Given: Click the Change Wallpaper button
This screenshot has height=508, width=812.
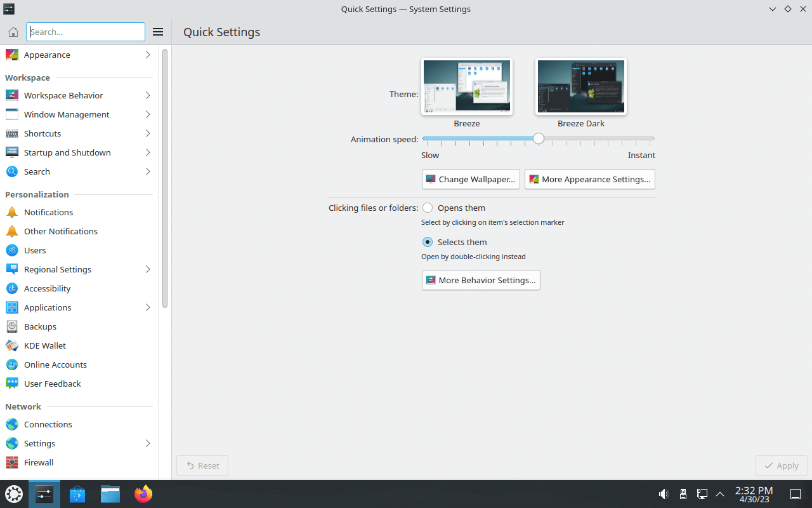Looking at the screenshot, I should (471, 179).
